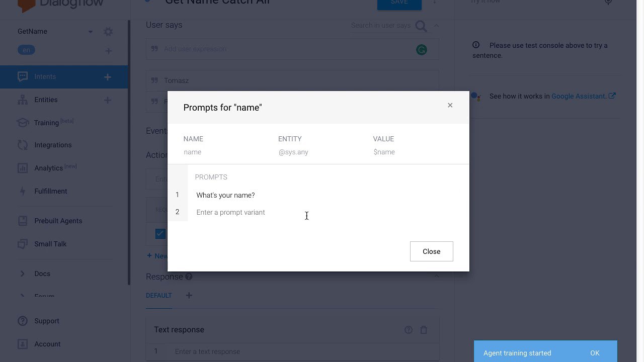The width and height of the screenshot is (644, 362).
Task: Open the help icon in the Text response header
Action: (409, 330)
